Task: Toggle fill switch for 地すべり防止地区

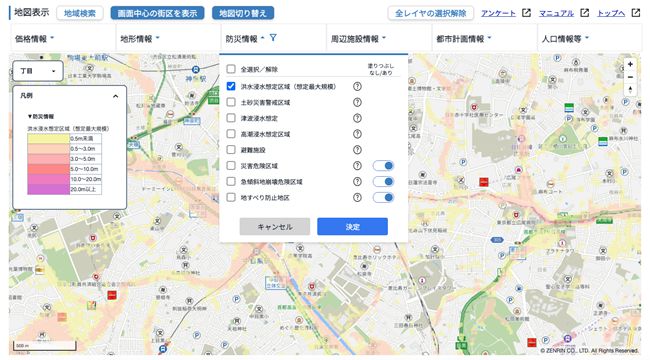Action: pos(383,197)
